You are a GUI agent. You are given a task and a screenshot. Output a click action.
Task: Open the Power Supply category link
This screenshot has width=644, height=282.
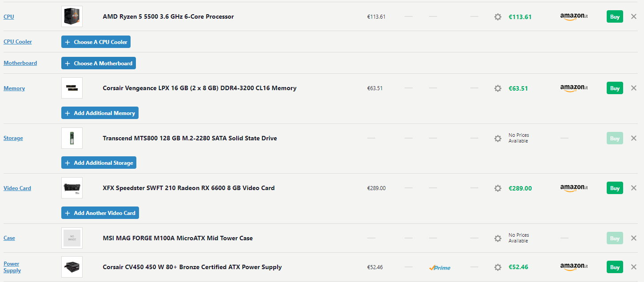point(12,267)
